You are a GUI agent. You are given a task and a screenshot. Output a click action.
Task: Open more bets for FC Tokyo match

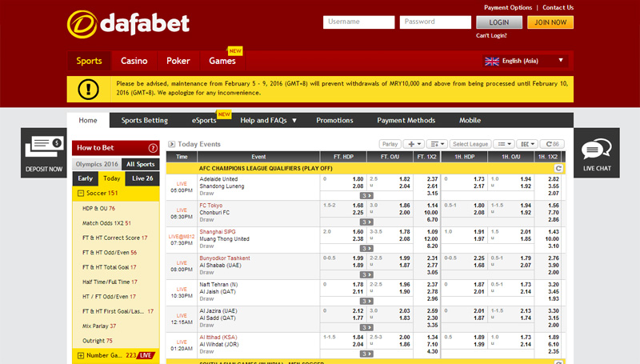(x=366, y=222)
